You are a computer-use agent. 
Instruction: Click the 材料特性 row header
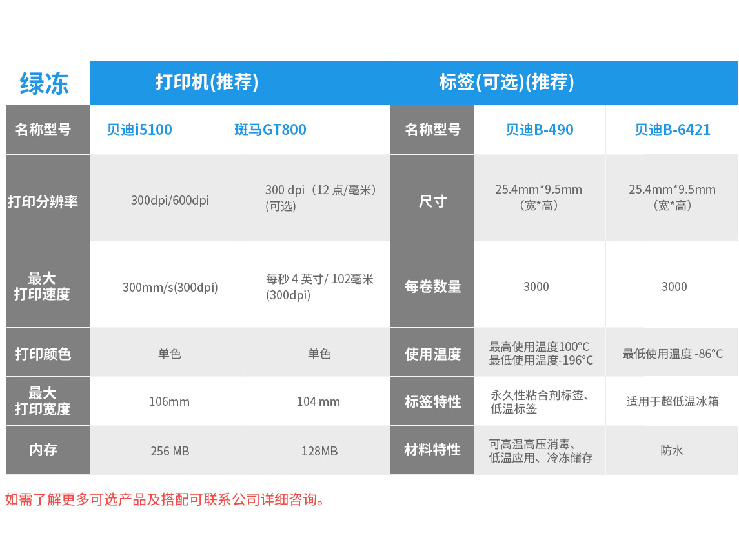tap(432, 450)
